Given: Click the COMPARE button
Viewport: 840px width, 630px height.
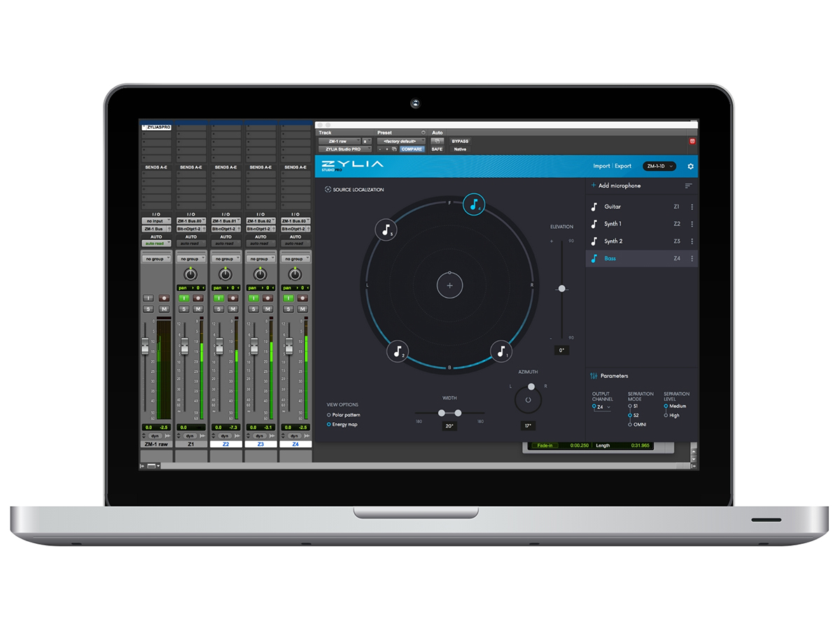Looking at the screenshot, I should click(x=411, y=149).
